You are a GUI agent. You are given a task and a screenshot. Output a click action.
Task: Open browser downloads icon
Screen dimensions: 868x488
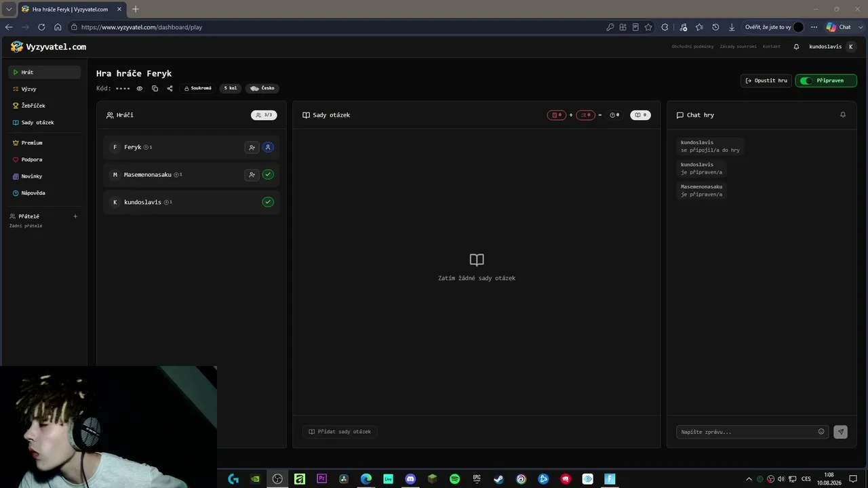click(x=732, y=27)
